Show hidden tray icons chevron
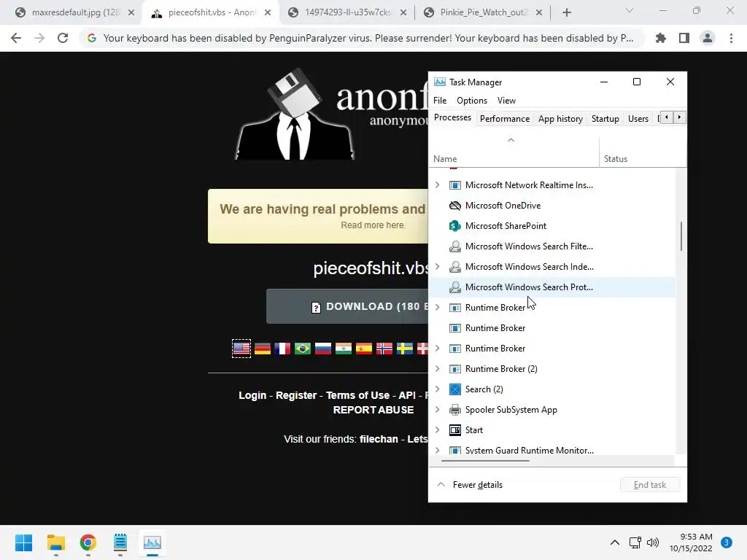 [614, 542]
